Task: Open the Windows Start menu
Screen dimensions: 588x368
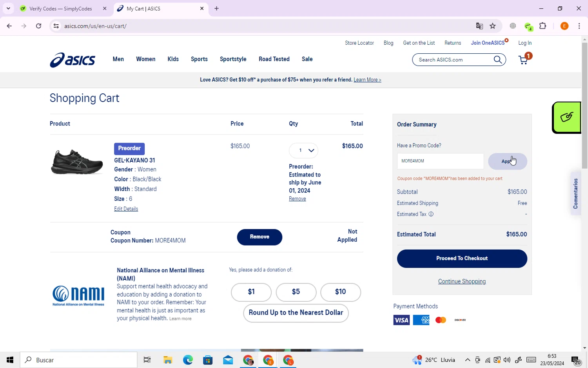Action: [x=10, y=360]
